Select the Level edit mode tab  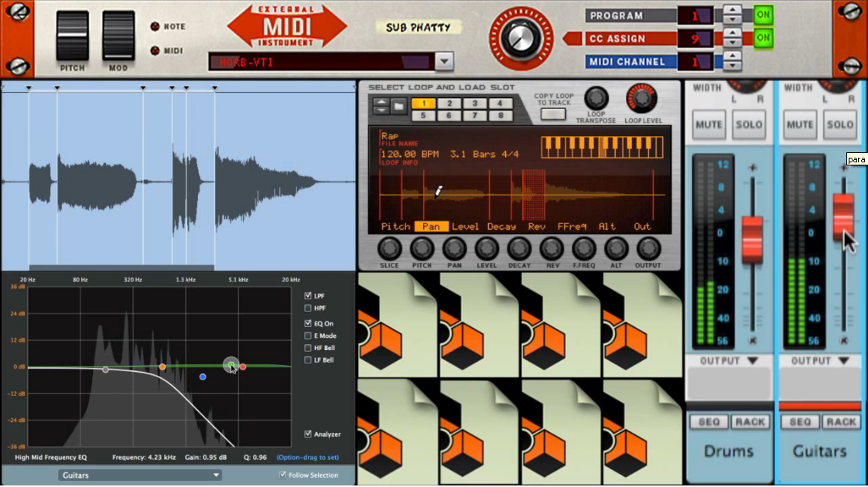coord(465,226)
